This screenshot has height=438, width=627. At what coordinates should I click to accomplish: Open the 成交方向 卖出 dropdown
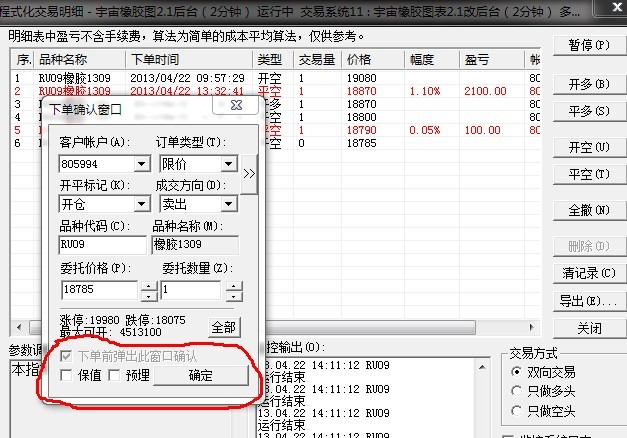[229, 204]
